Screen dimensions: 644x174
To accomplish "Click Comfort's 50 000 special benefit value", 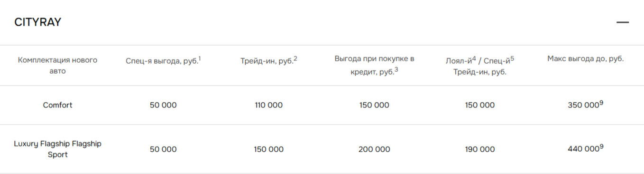I will coord(163,105).
